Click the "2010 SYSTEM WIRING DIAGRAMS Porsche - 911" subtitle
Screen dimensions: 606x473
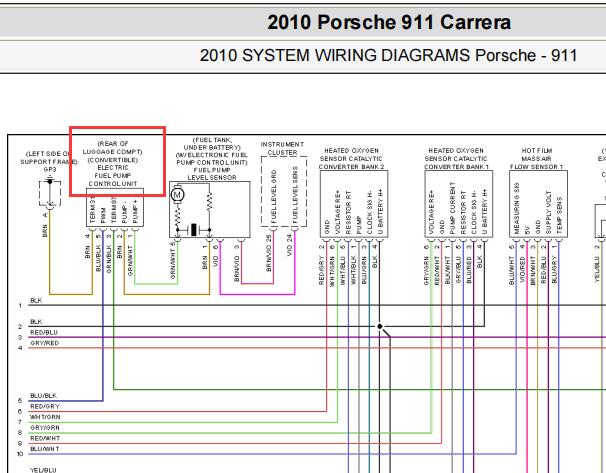coord(388,55)
